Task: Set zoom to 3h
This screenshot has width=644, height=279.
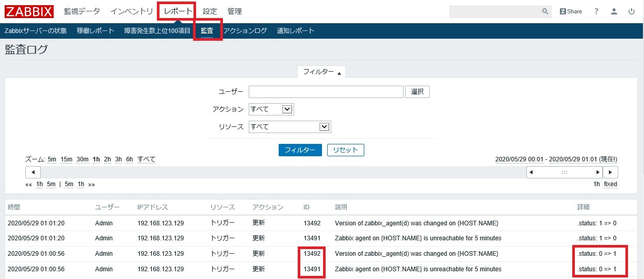Action: (119, 159)
